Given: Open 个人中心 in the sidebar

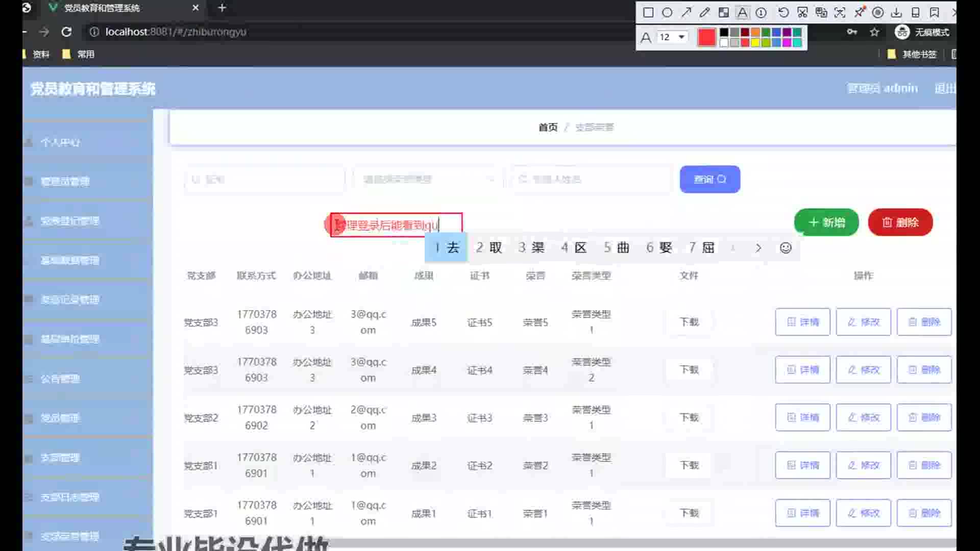Looking at the screenshot, I should (60, 142).
